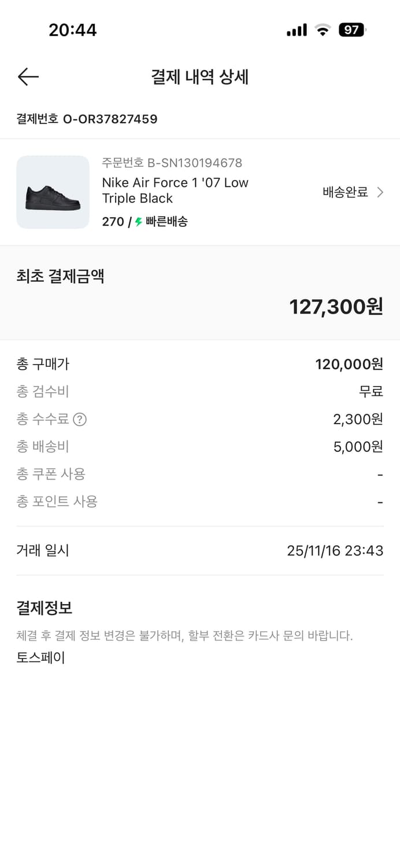This screenshot has width=400, height=868.
Task: Click the size label 270
Action: (x=111, y=220)
